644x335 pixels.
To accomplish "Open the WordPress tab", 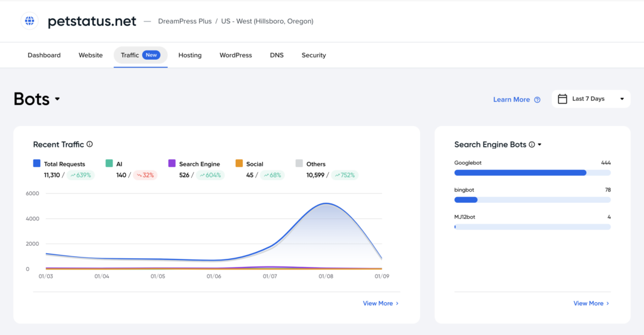I will pos(236,55).
